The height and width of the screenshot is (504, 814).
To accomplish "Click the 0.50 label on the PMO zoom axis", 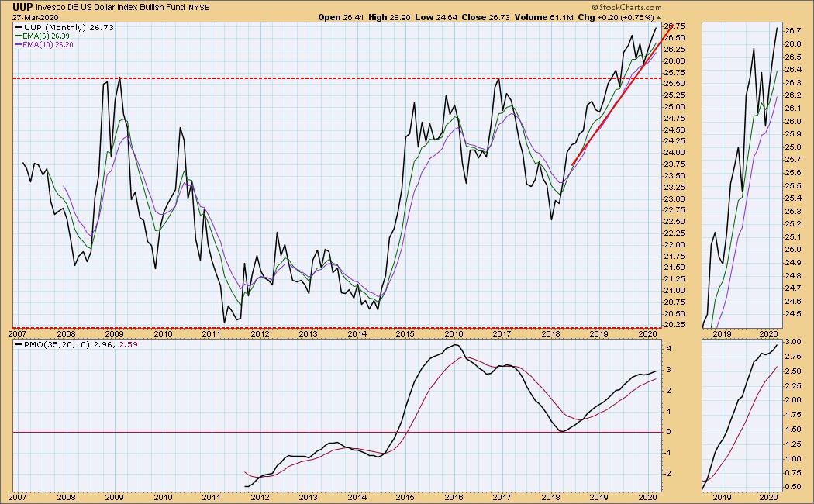I will 792,487.
